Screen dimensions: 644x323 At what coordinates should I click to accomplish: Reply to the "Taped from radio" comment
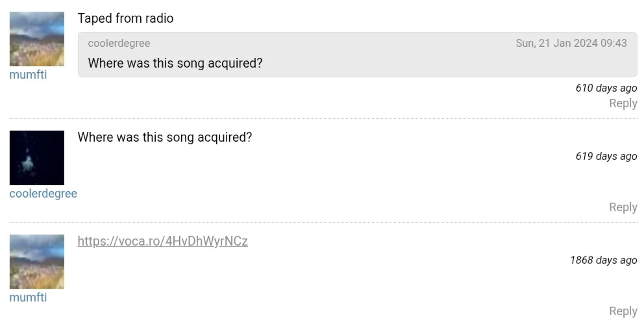click(623, 103)
